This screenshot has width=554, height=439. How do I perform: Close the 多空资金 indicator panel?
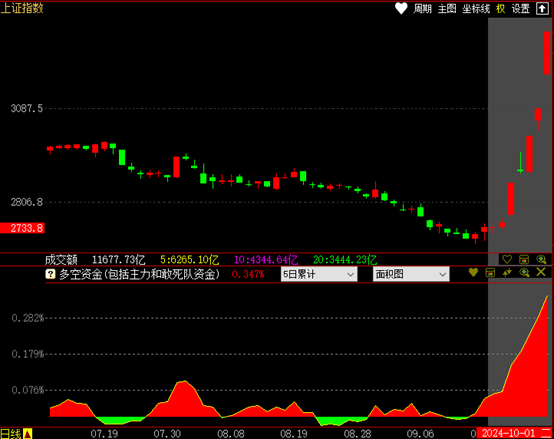click(x=541, y=272)
